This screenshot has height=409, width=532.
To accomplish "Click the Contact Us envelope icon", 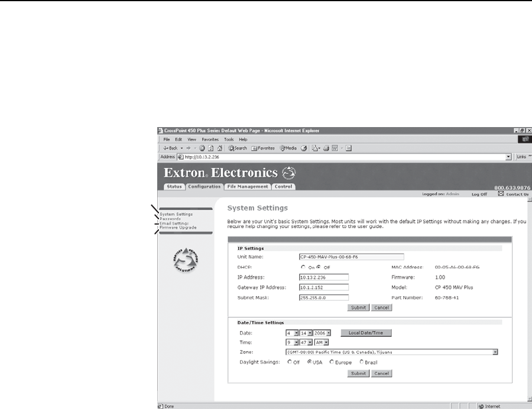I will tap(501, 194).
